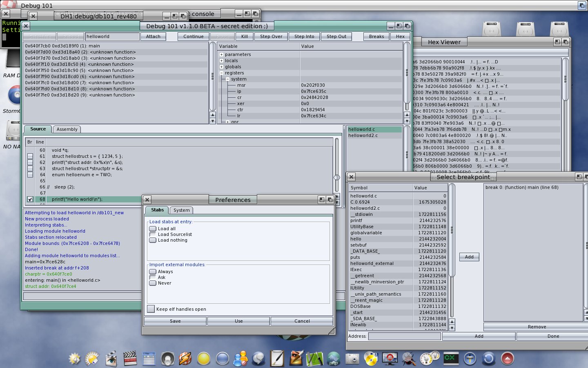This screenshot has height=368, width=588.
Task: Click the symbol list vertical scrollbar
Action: pos(452,230)
